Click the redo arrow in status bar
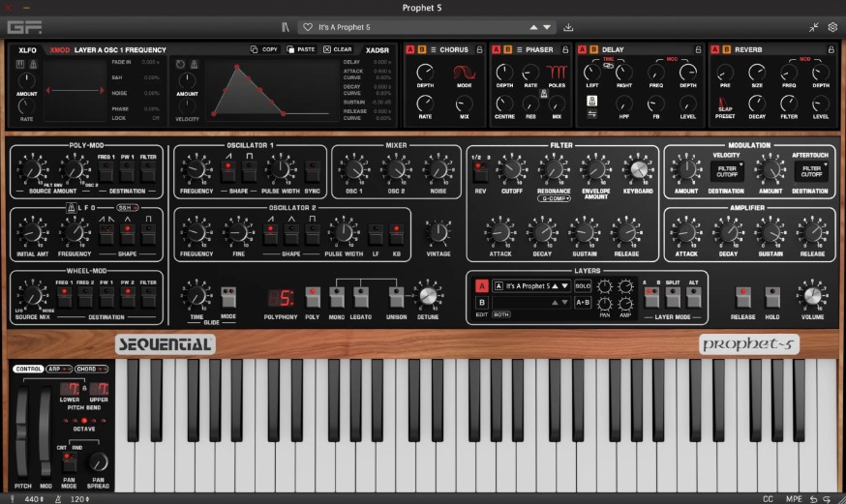Image resolution: width=846 pixels, height=504 pixels. [827, 499]
